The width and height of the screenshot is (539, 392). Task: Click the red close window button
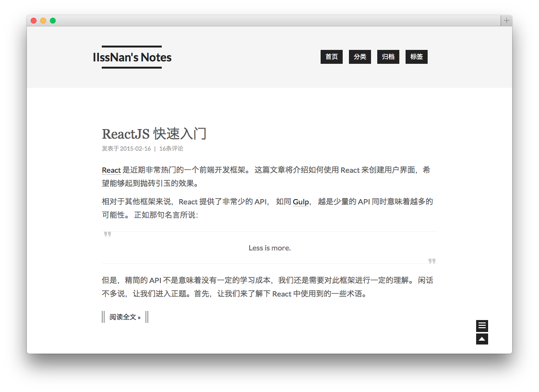[34, 21]
